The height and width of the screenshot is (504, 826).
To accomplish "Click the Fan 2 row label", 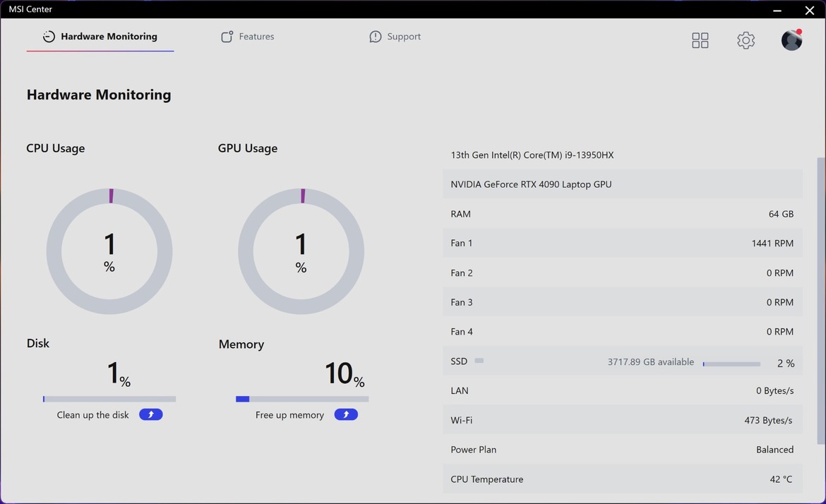I will (462, 272).
